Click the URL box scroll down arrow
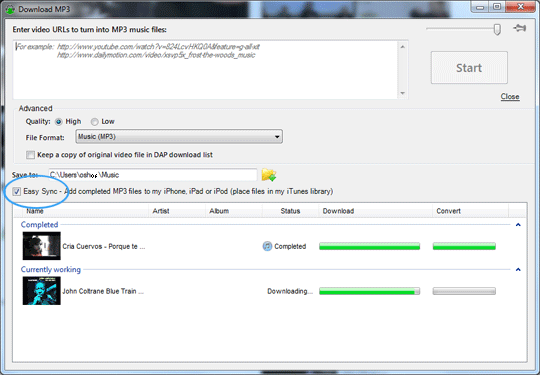 click(x=403, y=93)
